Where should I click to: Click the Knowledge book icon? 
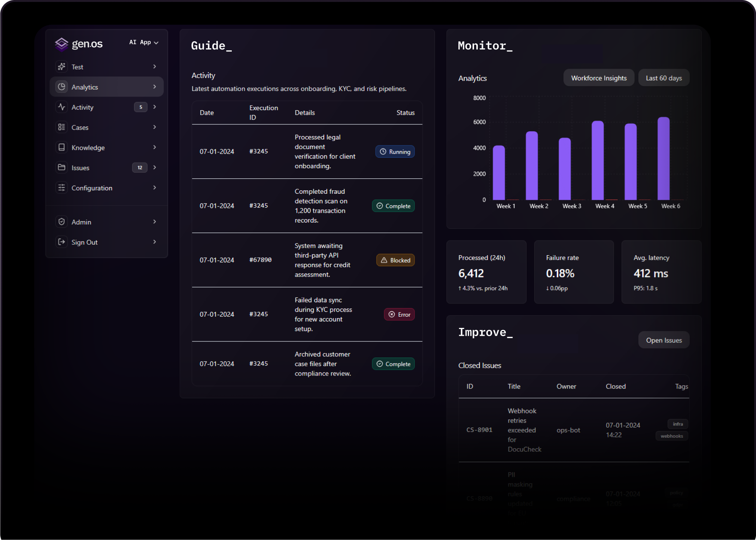(62, 148)
